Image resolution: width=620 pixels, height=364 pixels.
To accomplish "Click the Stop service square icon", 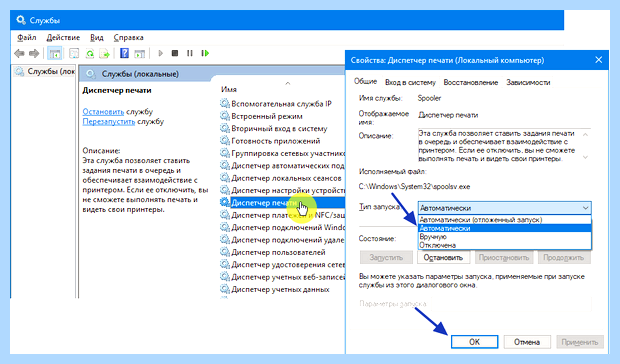I will [175, 53].
